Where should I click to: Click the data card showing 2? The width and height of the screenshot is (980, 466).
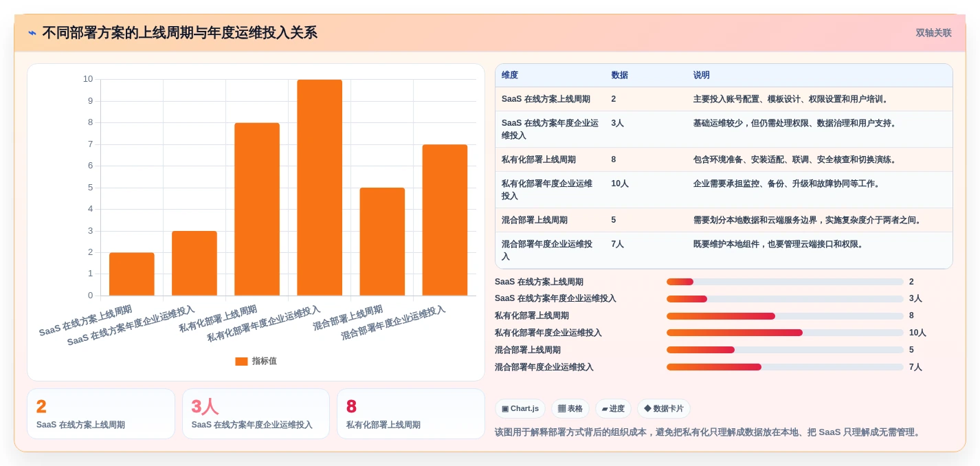point(101,414)
